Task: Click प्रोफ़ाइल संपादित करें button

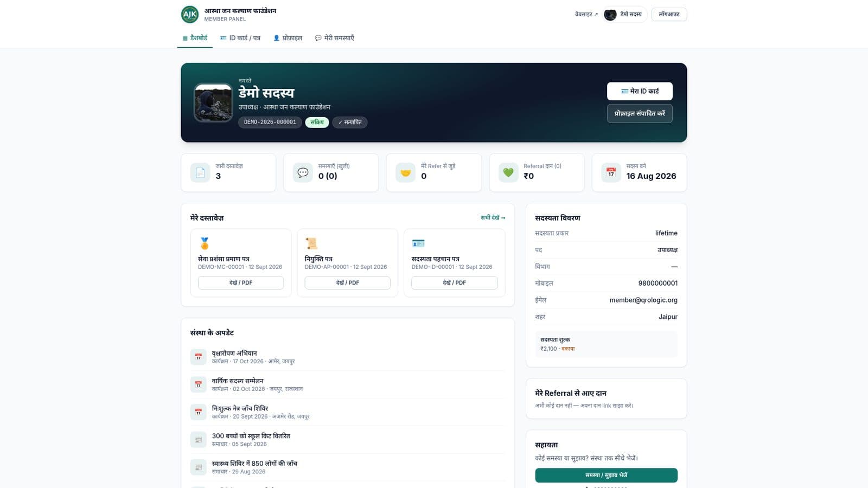Action: (640, 113)
